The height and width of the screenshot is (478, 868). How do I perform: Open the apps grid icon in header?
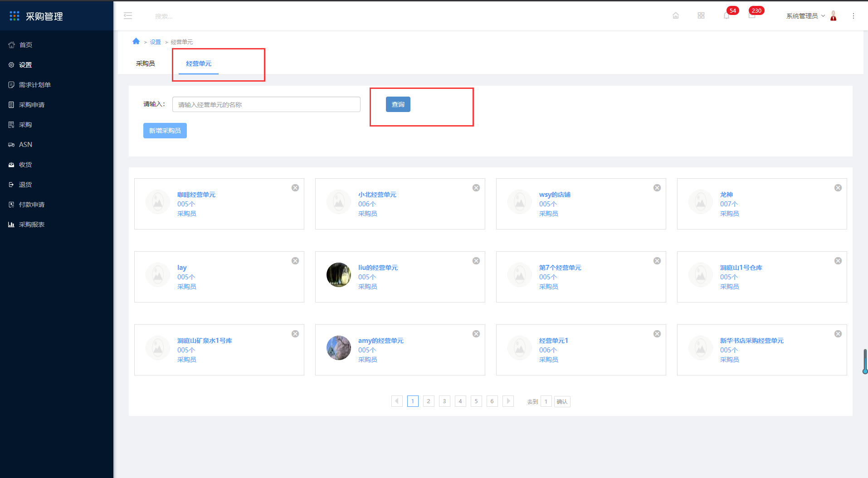pos(701,16)
